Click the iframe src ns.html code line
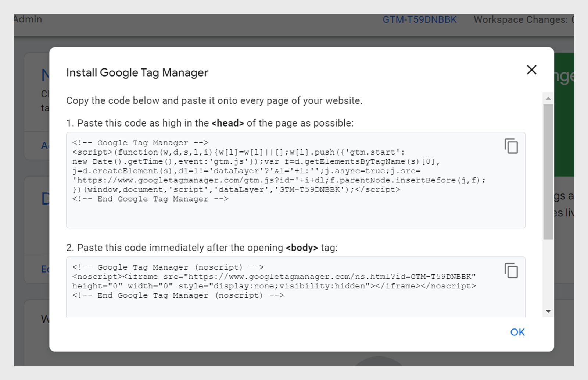588x380 pixels. pos(274,277)
